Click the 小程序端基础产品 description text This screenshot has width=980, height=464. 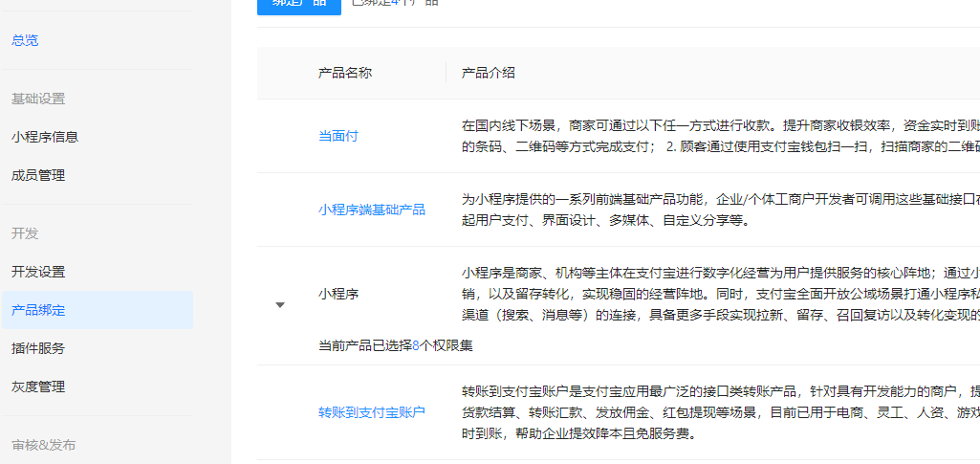[x=721, y=210]
